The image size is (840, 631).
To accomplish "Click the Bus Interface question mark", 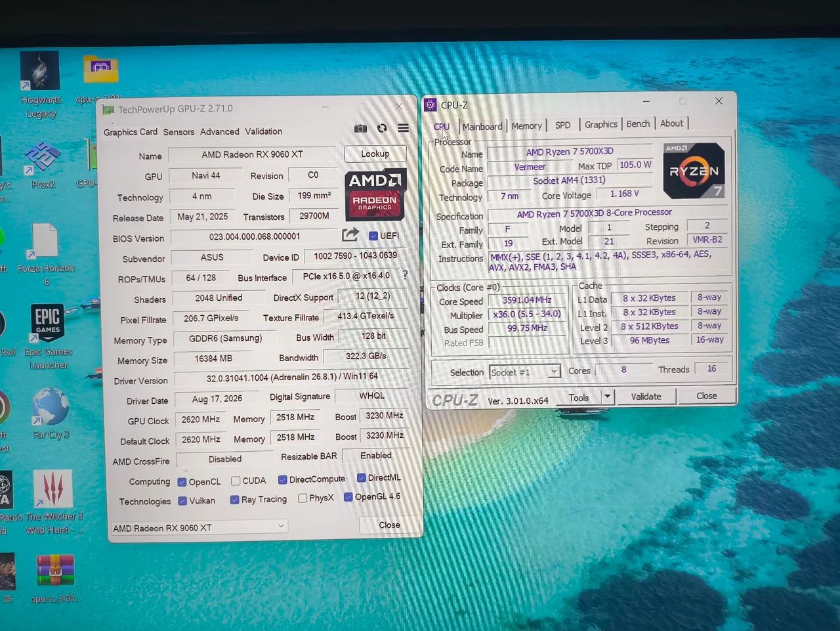I will point(405,275).
